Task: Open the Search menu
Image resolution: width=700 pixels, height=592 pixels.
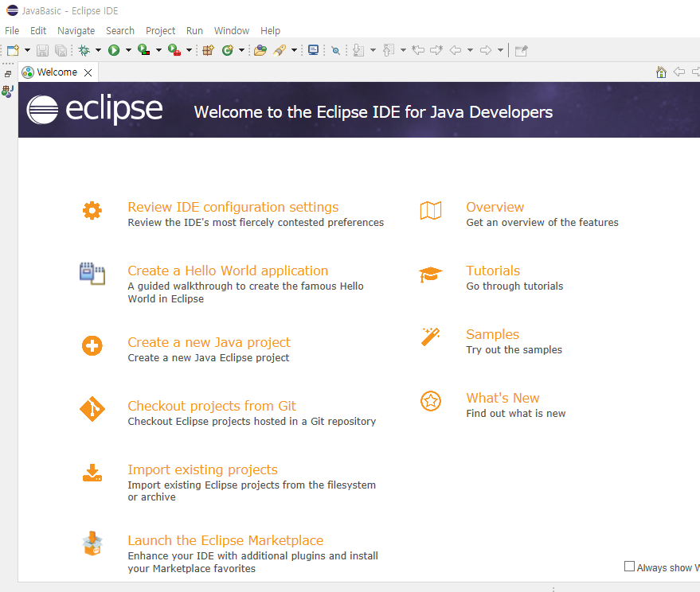Action: 120,31
